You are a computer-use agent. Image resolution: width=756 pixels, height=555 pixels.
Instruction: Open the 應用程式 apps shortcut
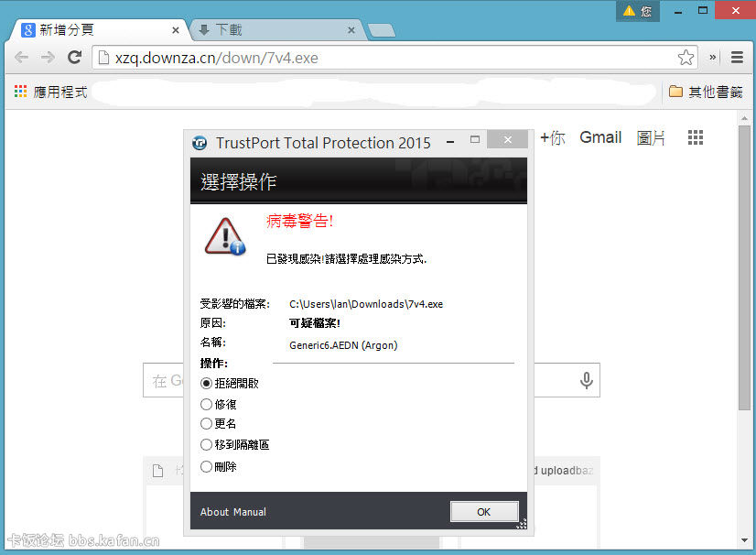[x=50, y=92]
